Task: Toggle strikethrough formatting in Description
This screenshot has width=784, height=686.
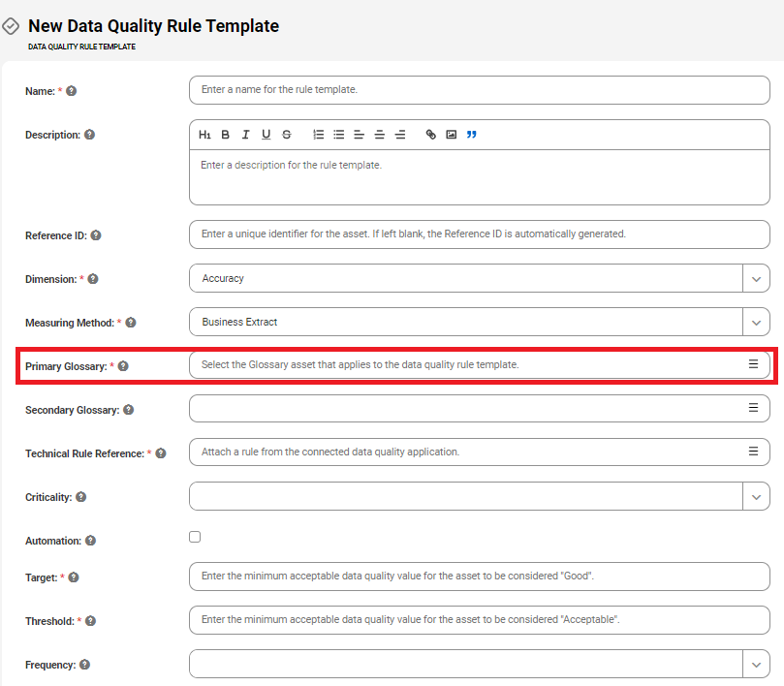Action: 287,135
